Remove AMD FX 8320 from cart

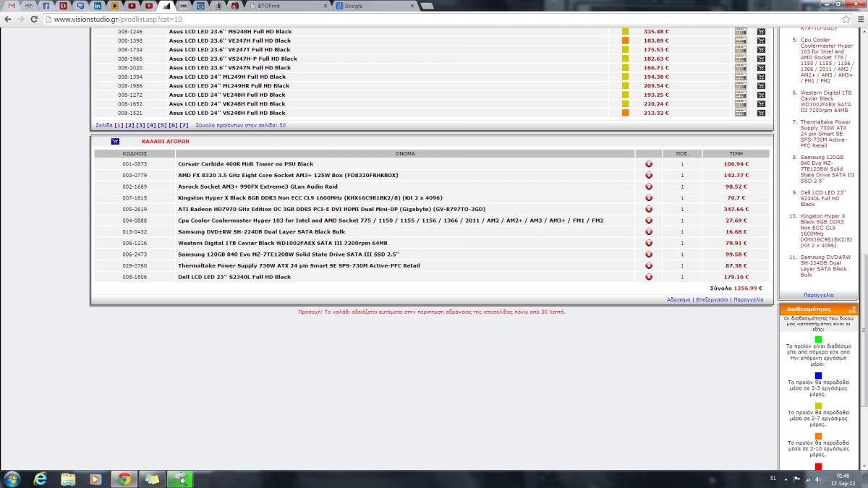click(x=649, y=175)
